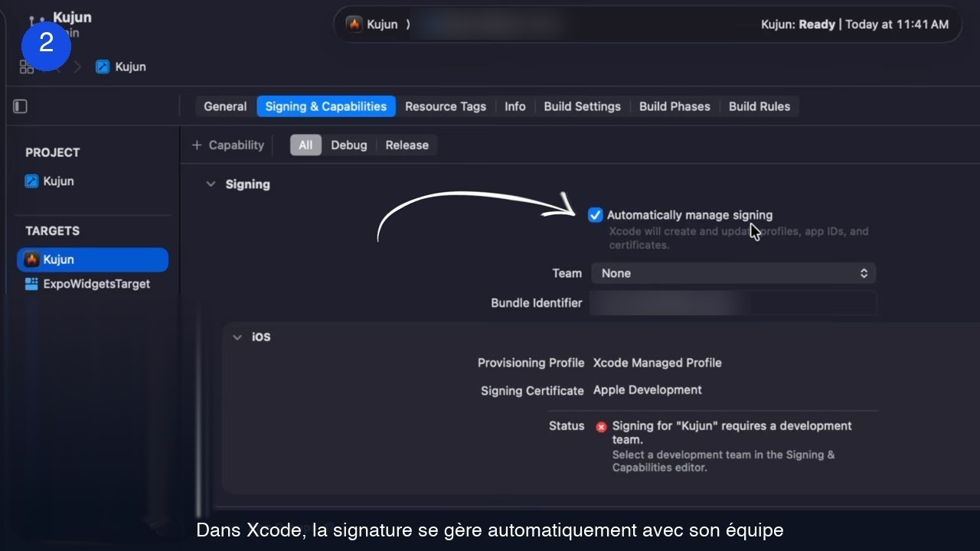Viewport: 980px width, 551px height.
Task: Click the 'Xcode Managed Profile' value
Action: tap(658, 363)
